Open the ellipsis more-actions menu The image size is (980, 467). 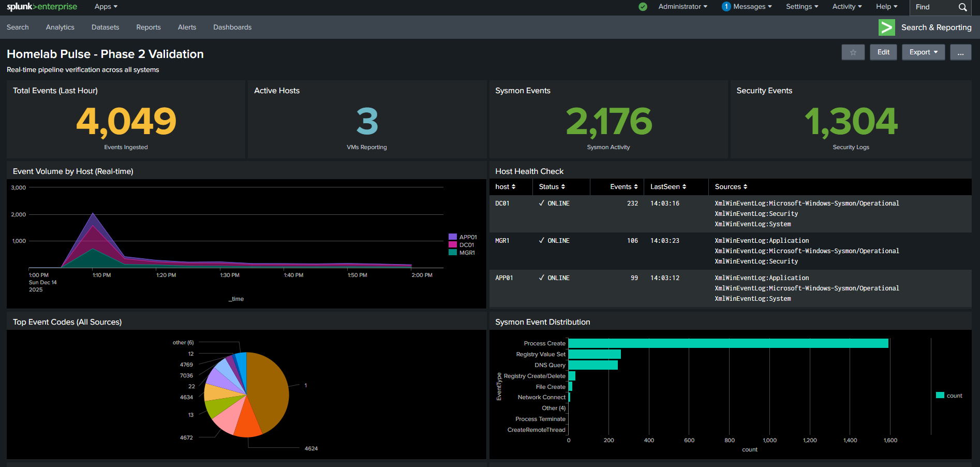pos(960,52)
